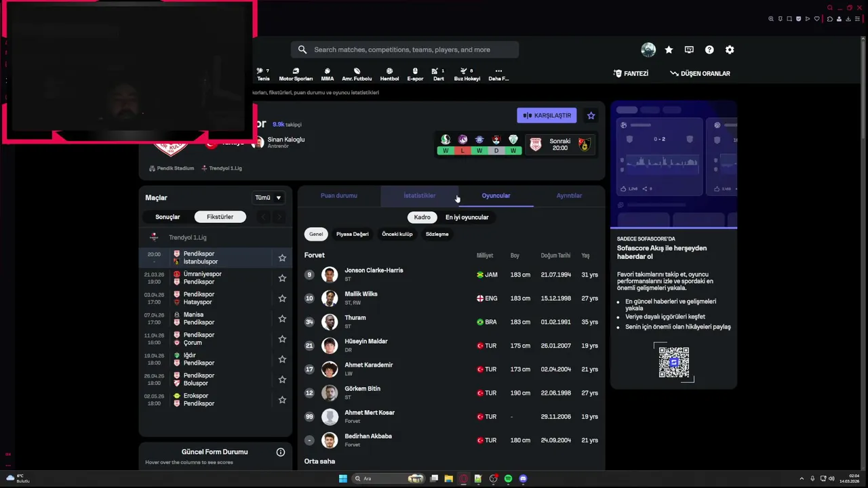The width and height of the screenshot is (868, 488).
Task: Open Sofascore settings gear
Action: pos(730,49)
